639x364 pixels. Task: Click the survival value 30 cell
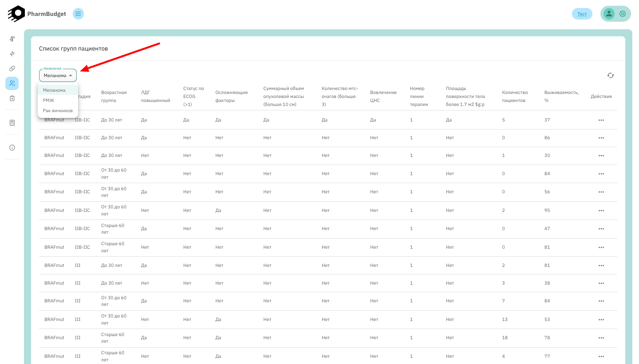tap(547, 156)
